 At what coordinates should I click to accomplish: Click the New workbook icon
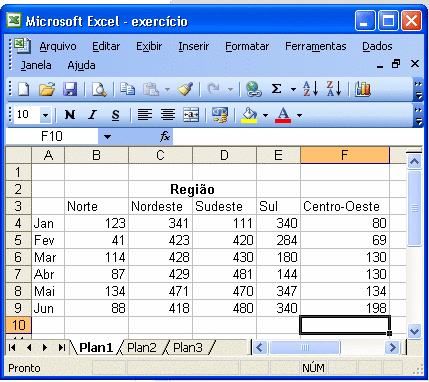pyautogui.click(x=23, y=89)
